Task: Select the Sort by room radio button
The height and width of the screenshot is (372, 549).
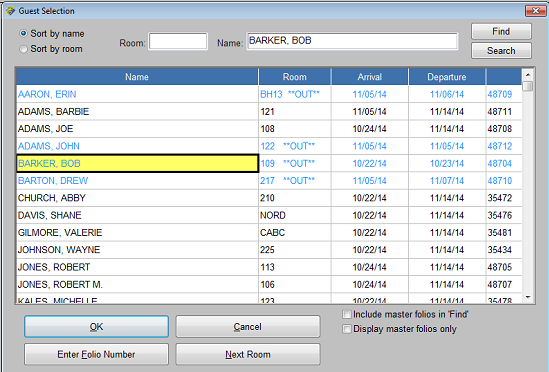Action: (23, 49)
